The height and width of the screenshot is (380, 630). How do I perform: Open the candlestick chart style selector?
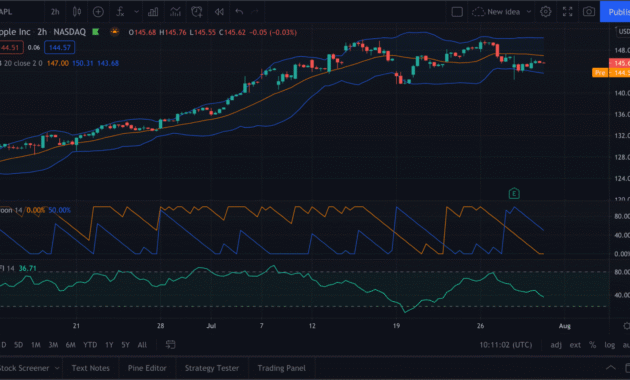point(77,12)
